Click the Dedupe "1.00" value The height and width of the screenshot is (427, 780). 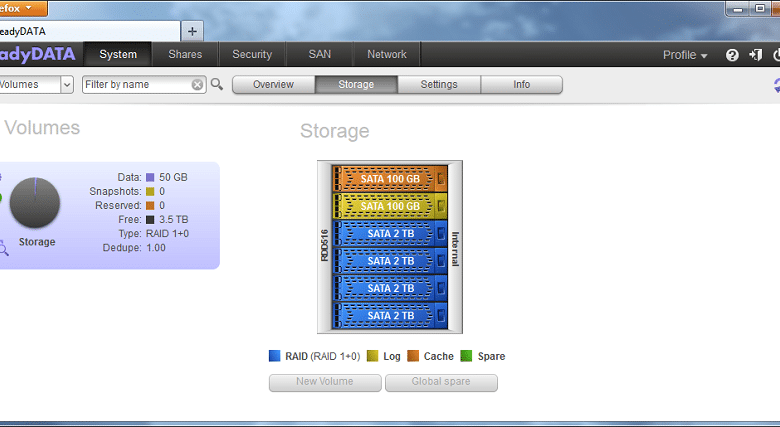pos(156,248)
